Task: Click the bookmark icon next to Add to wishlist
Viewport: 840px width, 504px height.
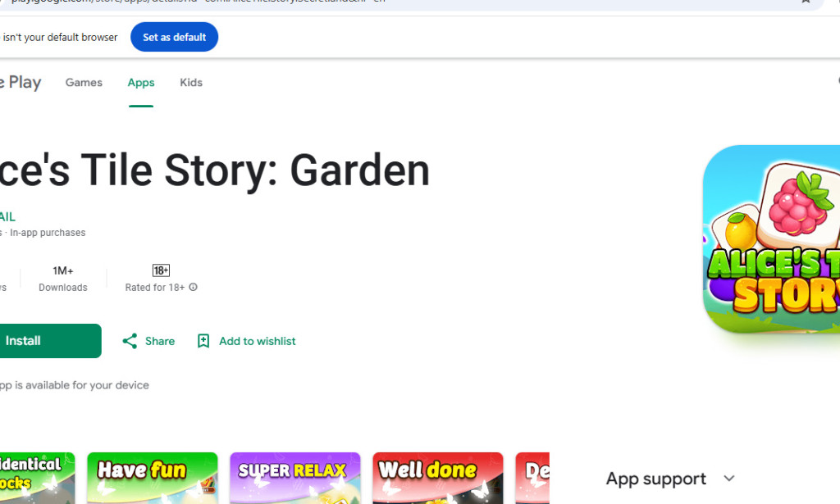Action: click(x=203, y=341)
